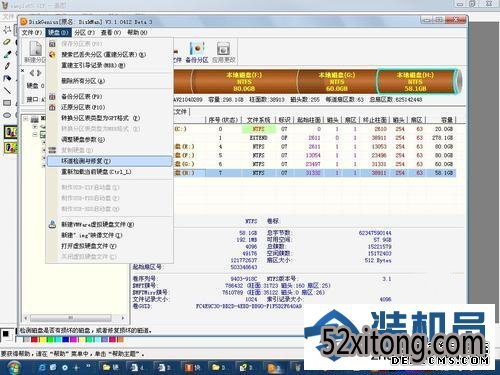Close the disk info side panel

click(x=23, y=70)
